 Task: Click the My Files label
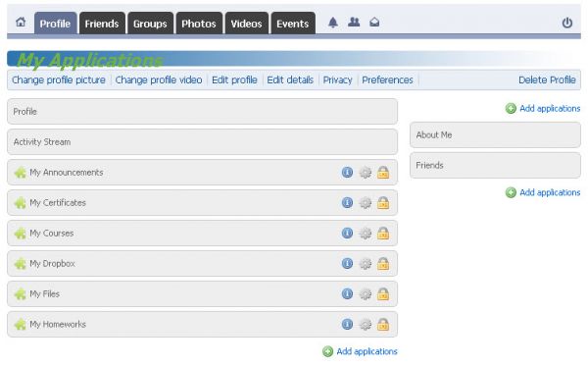point(45,294)
